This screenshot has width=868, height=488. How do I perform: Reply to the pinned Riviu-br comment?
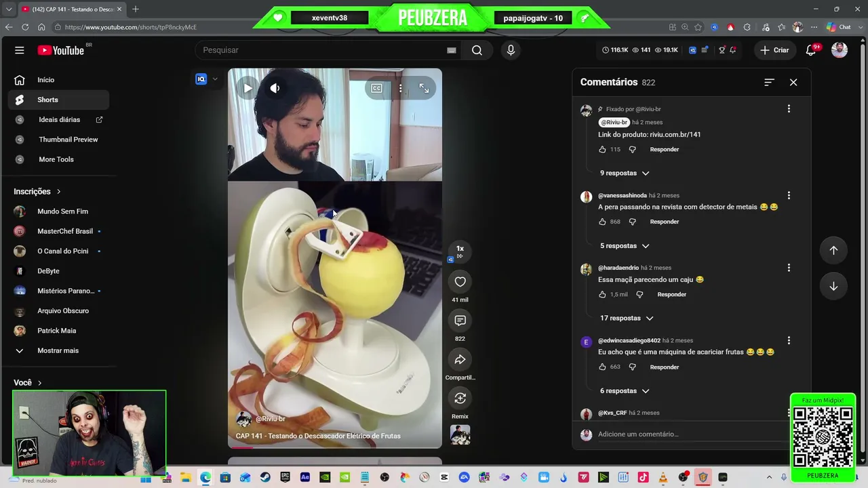[x=665, y=149]
